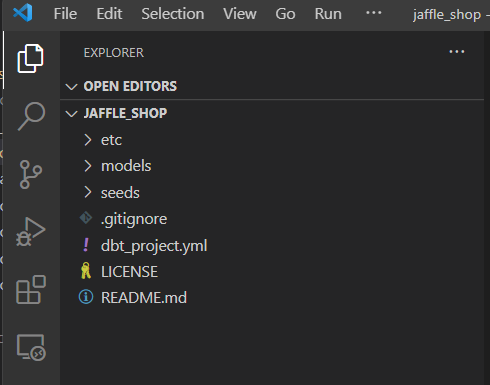
Task: Select the seeds folder name
Action: [120, 193]
